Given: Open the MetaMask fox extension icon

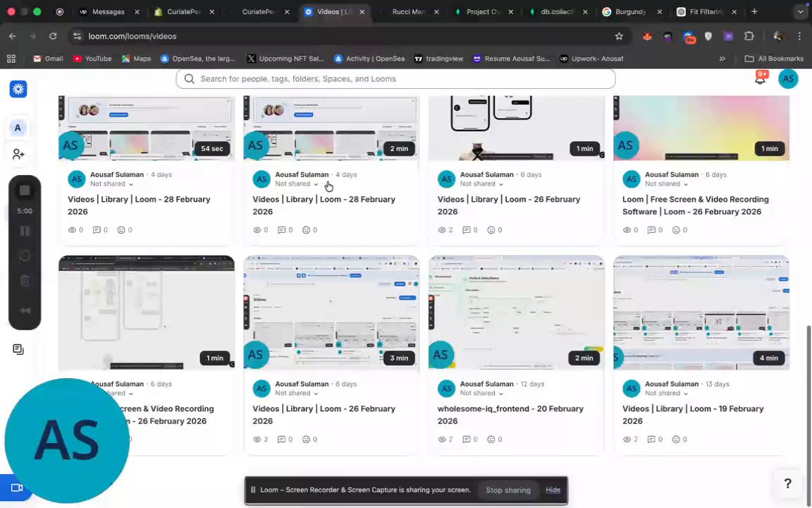Looking at the screenshot, I should coord(647,36).
